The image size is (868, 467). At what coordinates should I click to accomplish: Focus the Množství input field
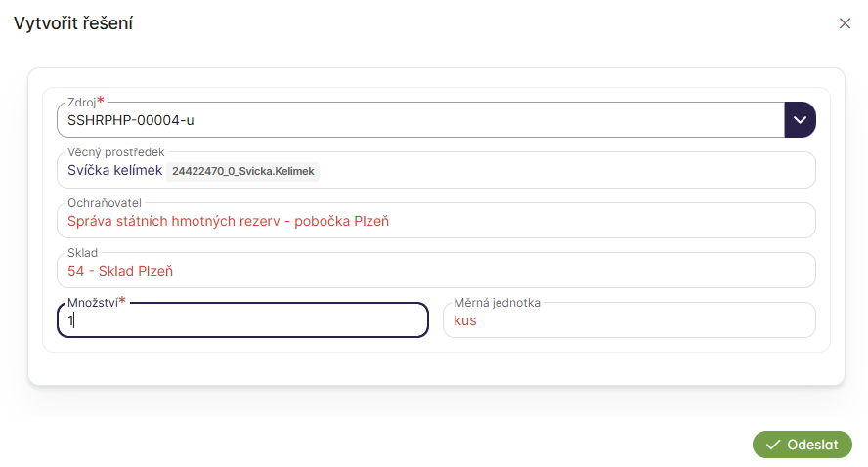pos(242,320)
